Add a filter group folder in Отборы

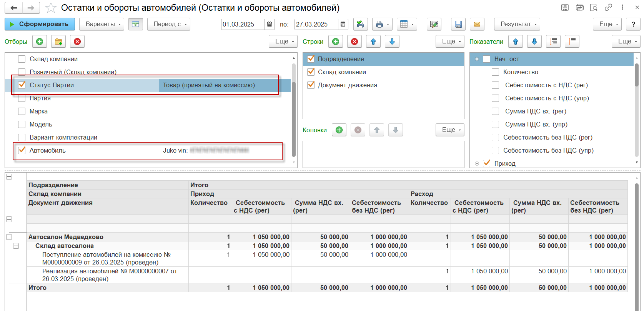(x=58, y=42)
